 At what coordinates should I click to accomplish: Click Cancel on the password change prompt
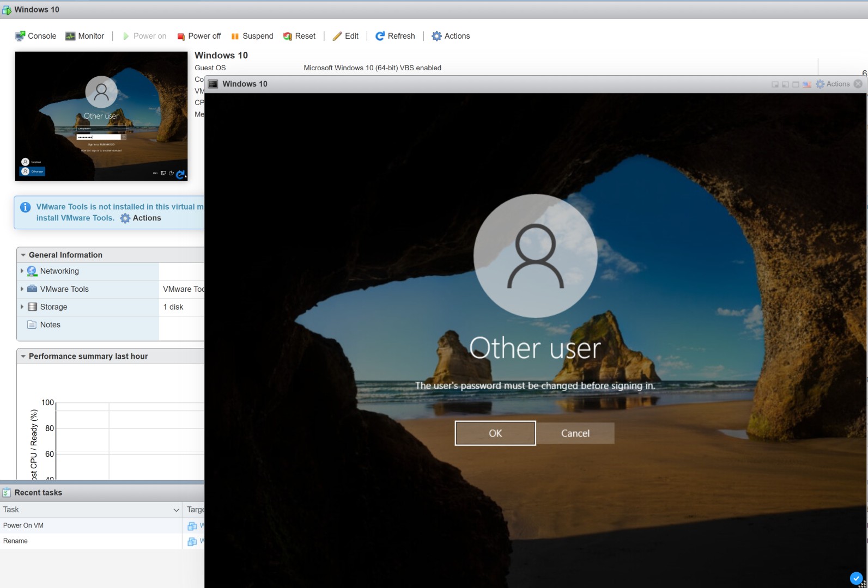[x=575, y=433]
